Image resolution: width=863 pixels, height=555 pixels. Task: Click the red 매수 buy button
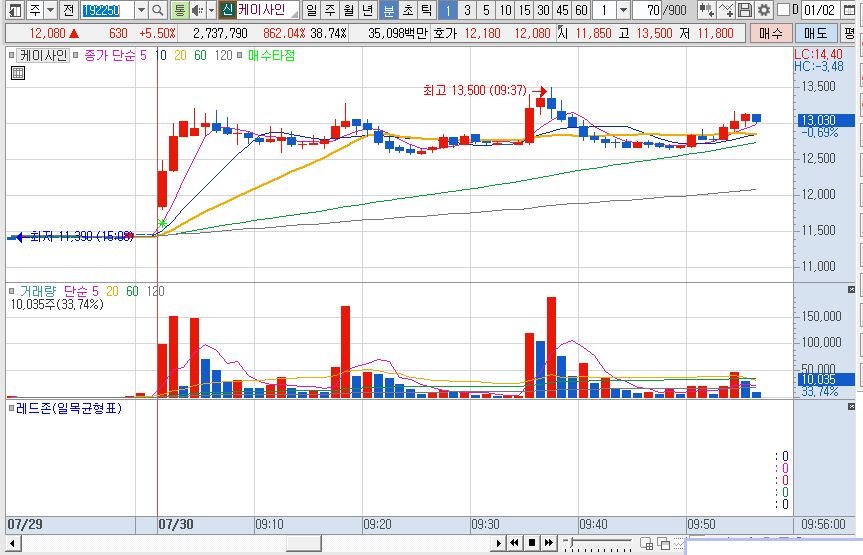(771, 34)
